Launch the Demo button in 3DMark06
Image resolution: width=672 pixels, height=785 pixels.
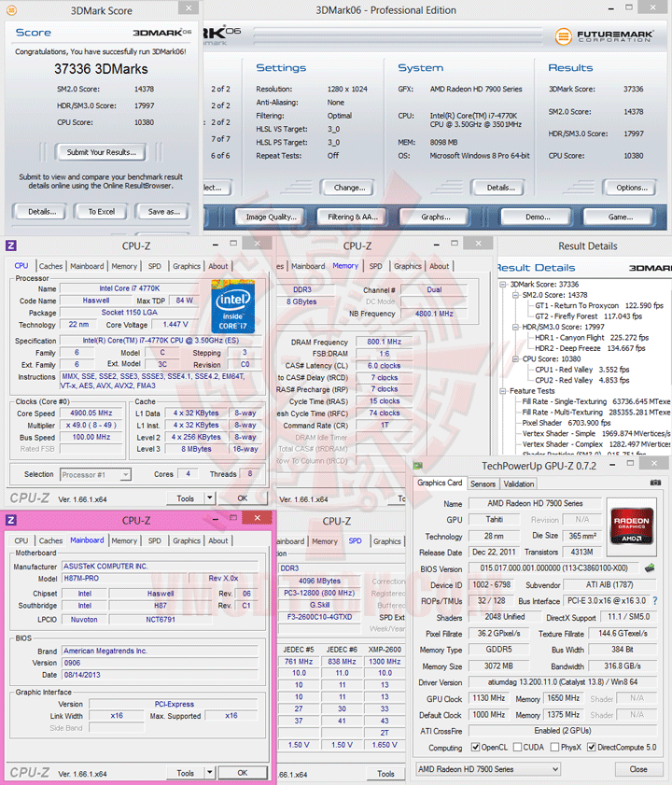point(538,217)
